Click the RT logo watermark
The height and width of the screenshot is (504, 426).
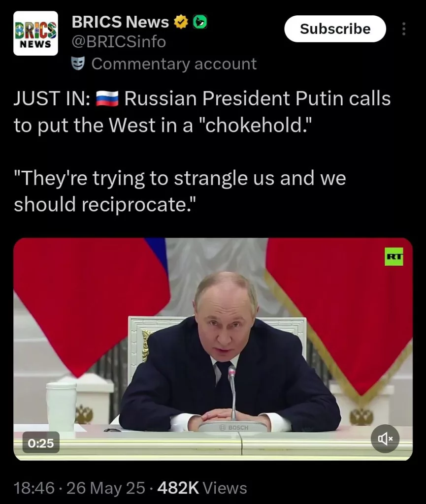(394, 256)
